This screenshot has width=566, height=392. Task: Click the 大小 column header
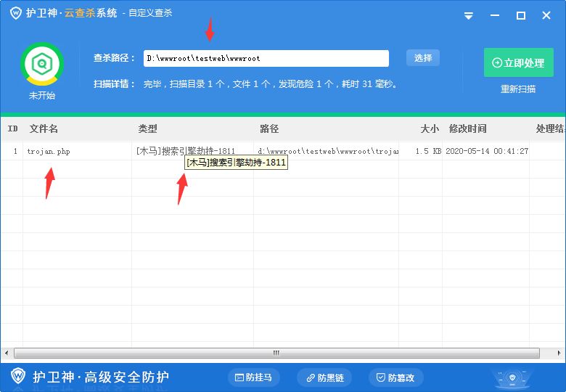coord(430,129)
